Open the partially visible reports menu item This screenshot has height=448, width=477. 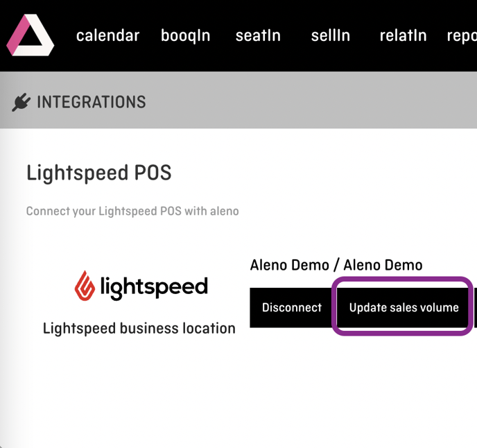(462, 37)
